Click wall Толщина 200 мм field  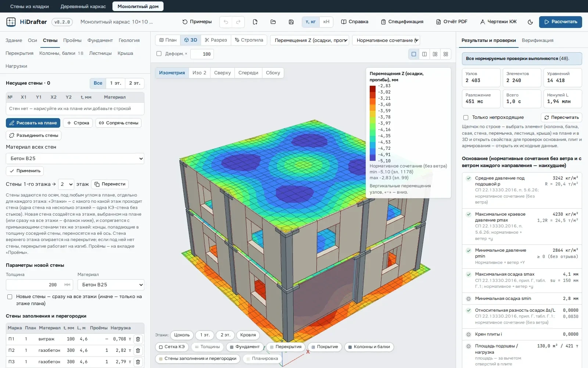pyautogui.click(x=39, y=285)
